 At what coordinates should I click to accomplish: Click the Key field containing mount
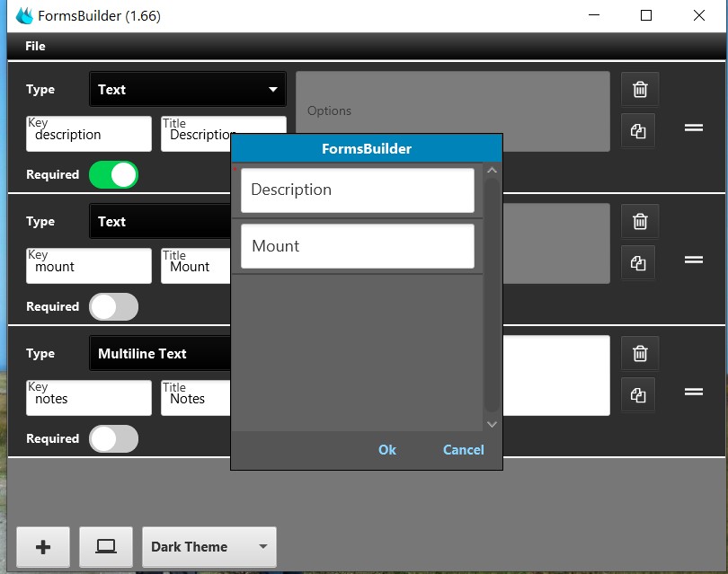click(x=89, y=266)
